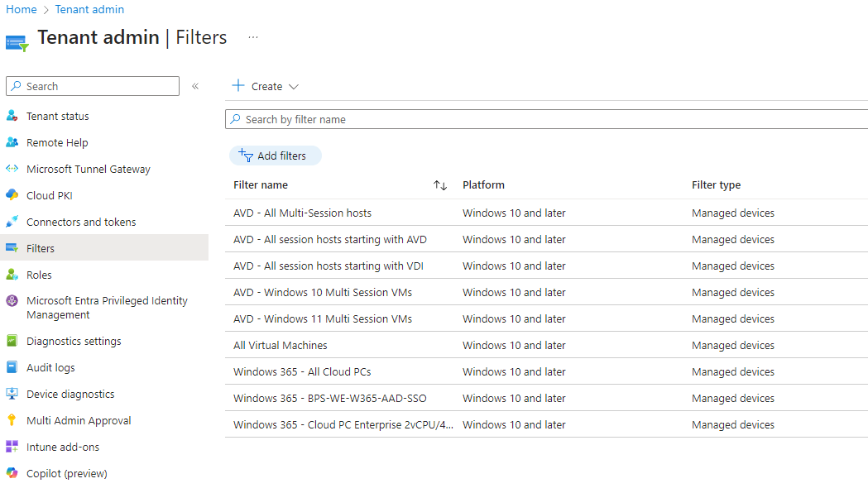
Task: Navigate to Home via breadcrumb
Action: 21,9
